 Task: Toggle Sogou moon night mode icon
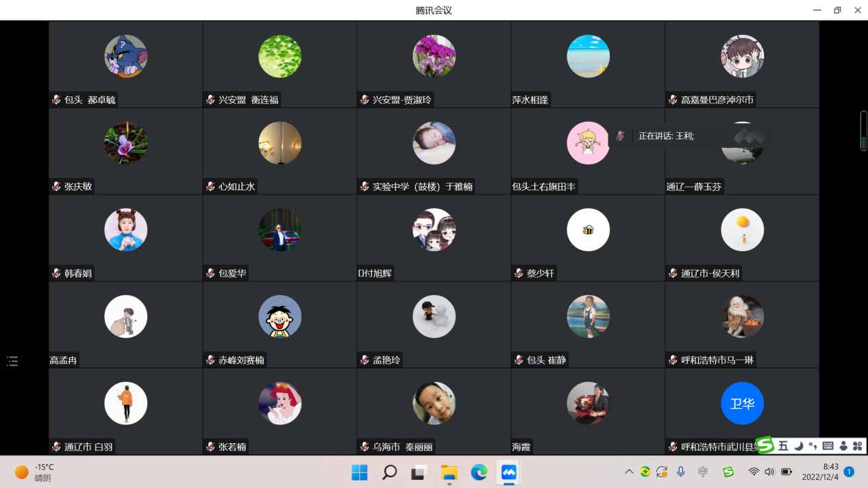coord(799,446)
